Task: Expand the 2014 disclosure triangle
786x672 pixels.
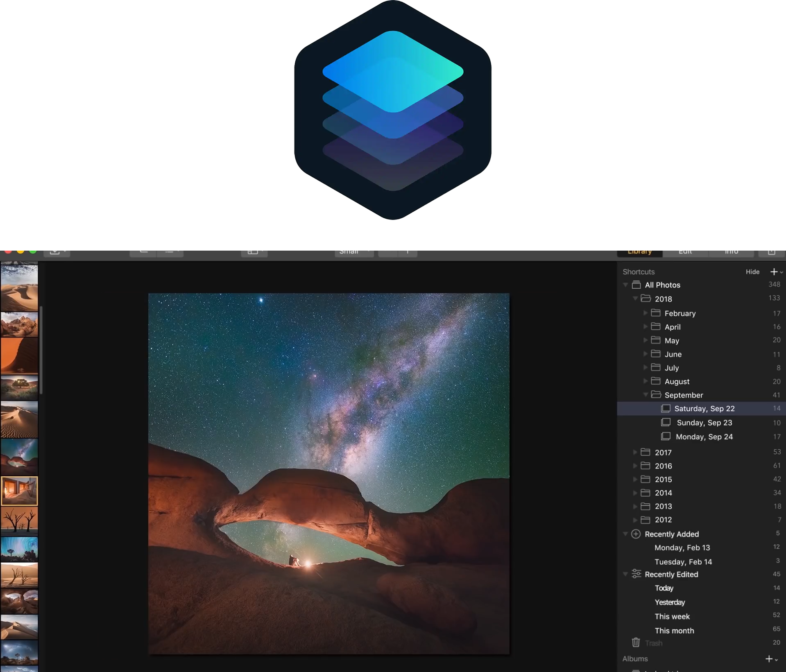Action: pyautogui.click(x=635, y=493)
